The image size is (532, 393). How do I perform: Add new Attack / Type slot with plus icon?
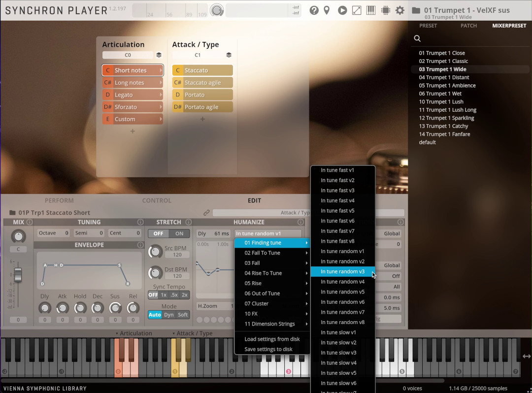[x=202, y=119]
